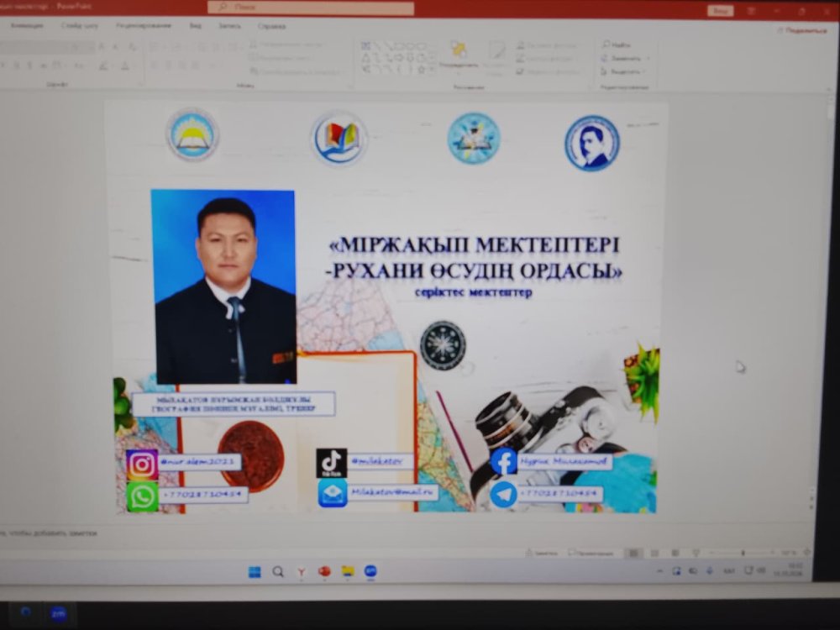Select the portrait photo on slide

[224, 286]
